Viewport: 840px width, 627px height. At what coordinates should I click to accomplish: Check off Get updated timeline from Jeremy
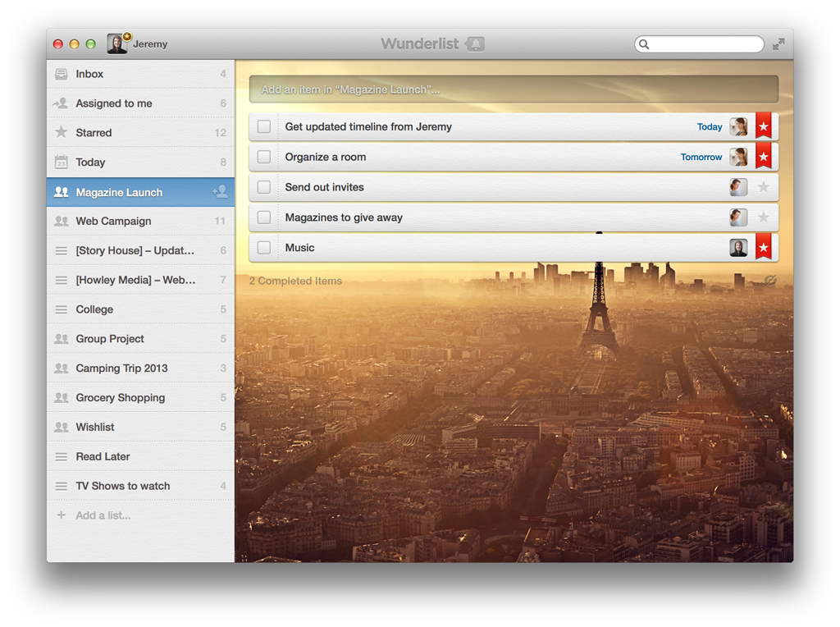tap(264, 126)
